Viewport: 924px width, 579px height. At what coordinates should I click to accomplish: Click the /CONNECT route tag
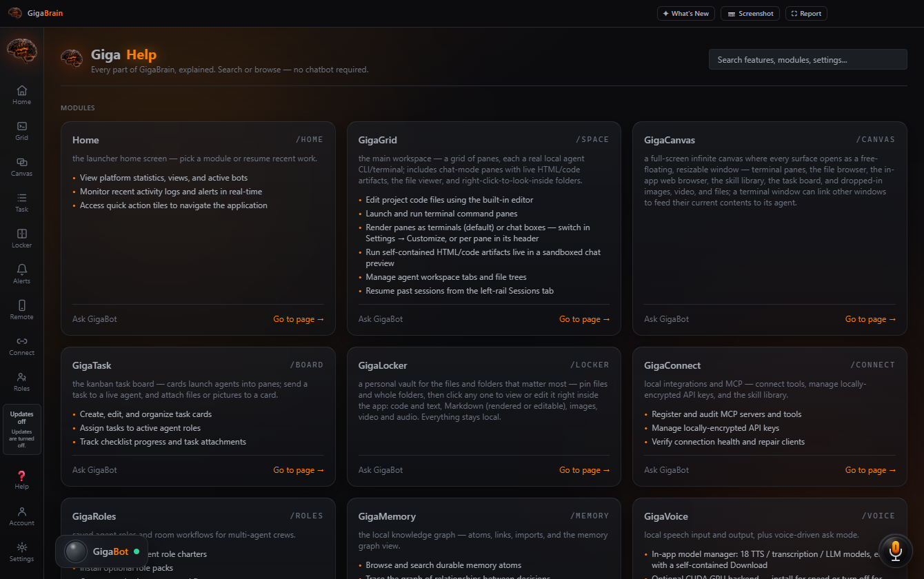[873, 365]
